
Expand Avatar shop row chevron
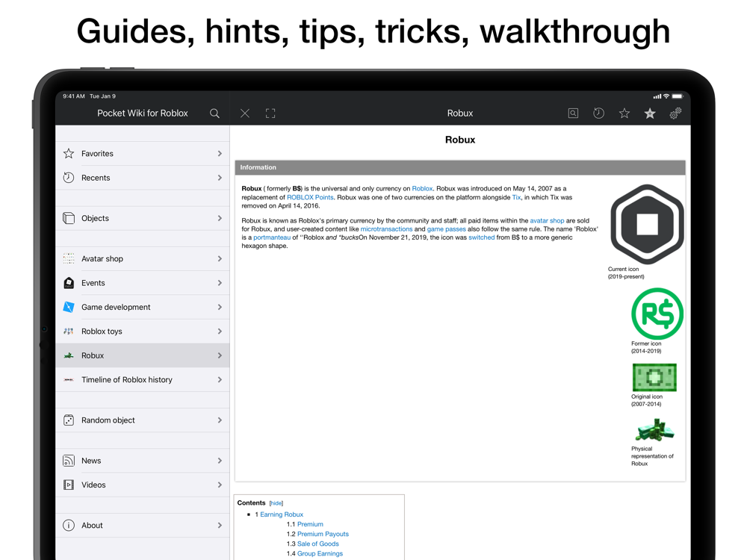tap(220, 258)
